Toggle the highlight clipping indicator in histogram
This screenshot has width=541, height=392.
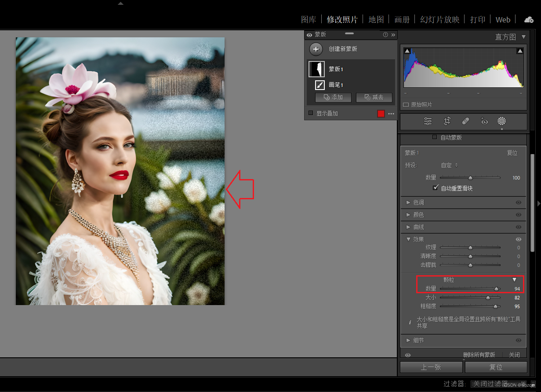click(x=520, y=51)
